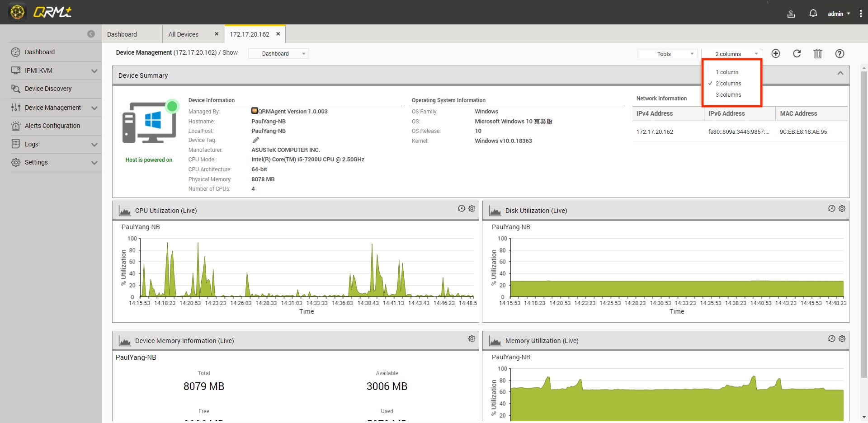Open CPU Utilization widget settings gear
Viewport: 868px width, 423px height.
(x=472, y=208)
